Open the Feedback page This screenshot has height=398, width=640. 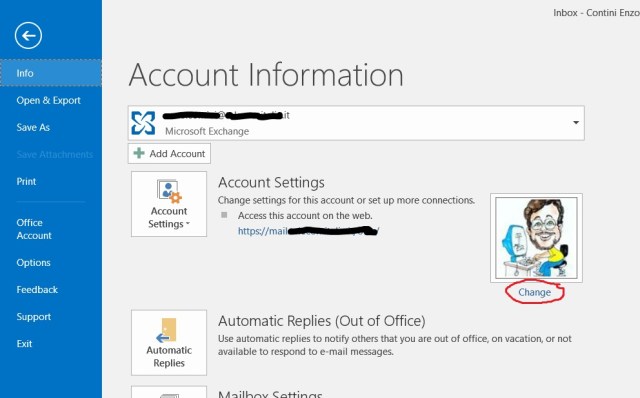coord(37,290)
